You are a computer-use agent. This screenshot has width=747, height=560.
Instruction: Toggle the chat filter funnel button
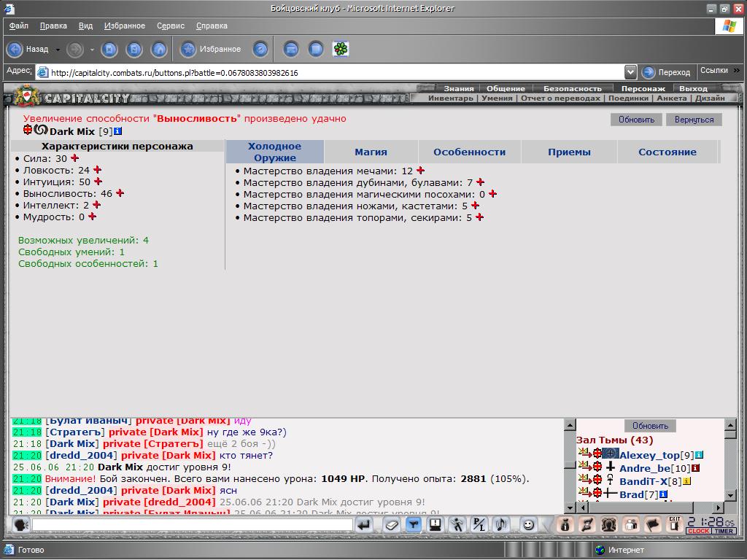click(x=413, y=525)
